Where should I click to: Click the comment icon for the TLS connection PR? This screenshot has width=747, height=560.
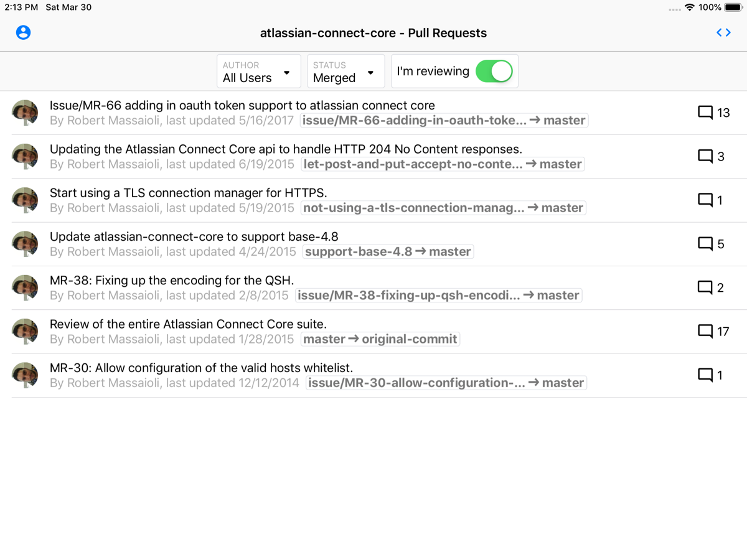click(x=705, y=200)
